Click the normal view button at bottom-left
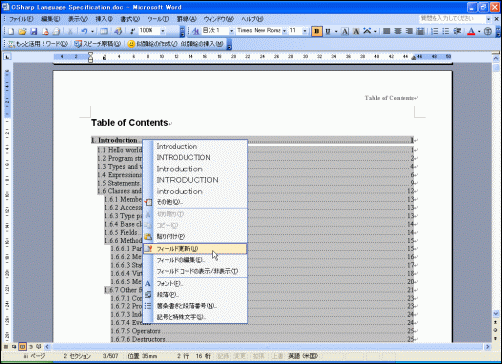502x364 pixels. 6,347
